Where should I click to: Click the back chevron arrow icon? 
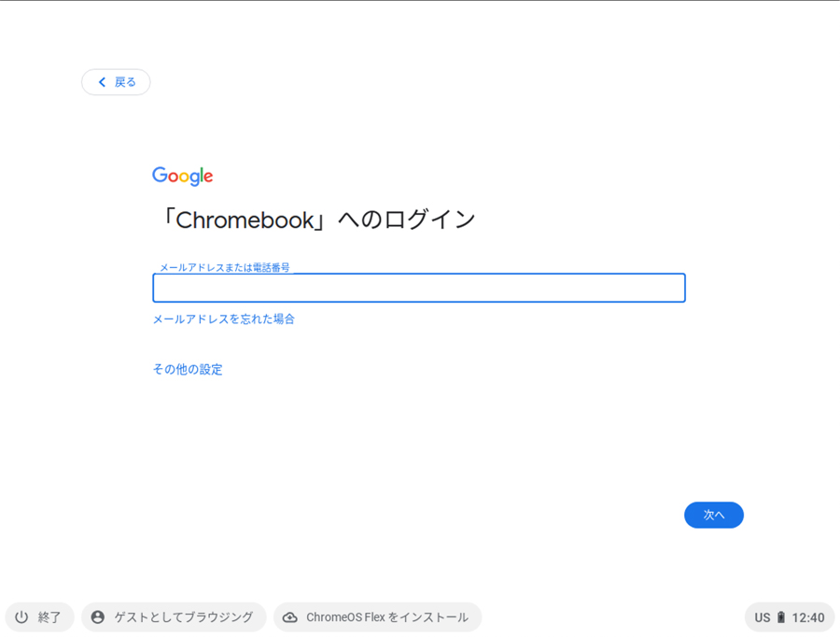point(102,82)
